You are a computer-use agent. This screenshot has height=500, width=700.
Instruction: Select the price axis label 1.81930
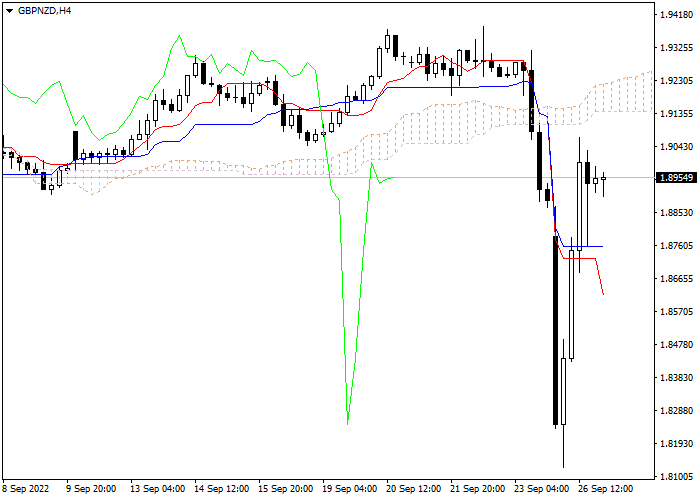tap(676, 444)
